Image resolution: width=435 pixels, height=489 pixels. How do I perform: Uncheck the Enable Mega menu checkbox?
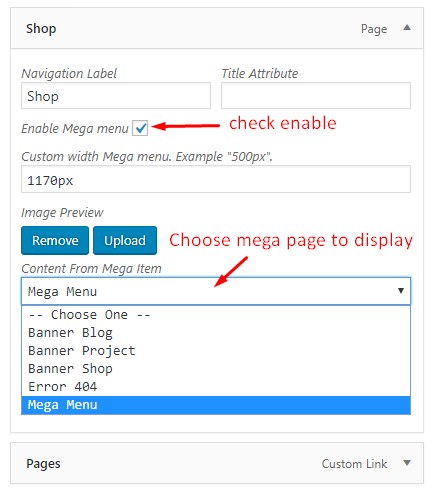click(140, 128)
